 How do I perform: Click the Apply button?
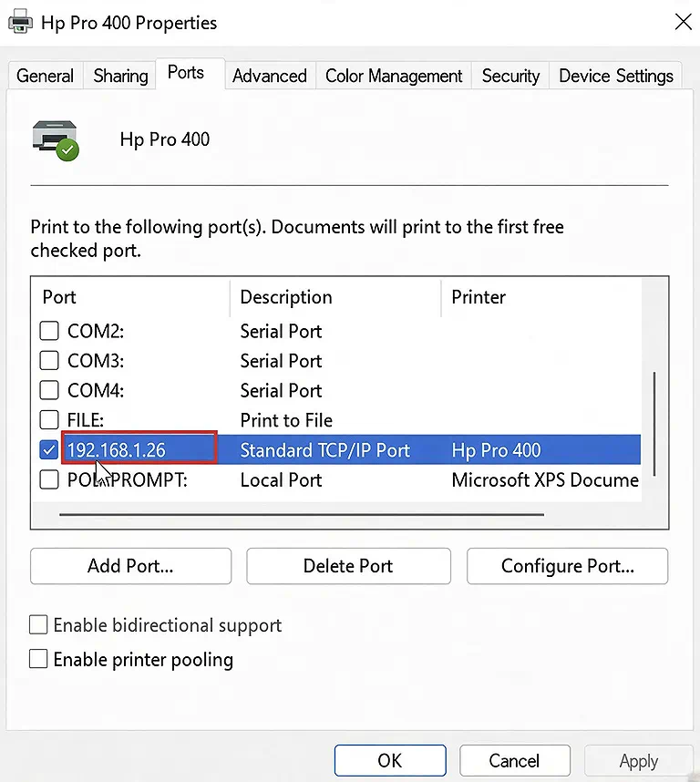[639, 760]
